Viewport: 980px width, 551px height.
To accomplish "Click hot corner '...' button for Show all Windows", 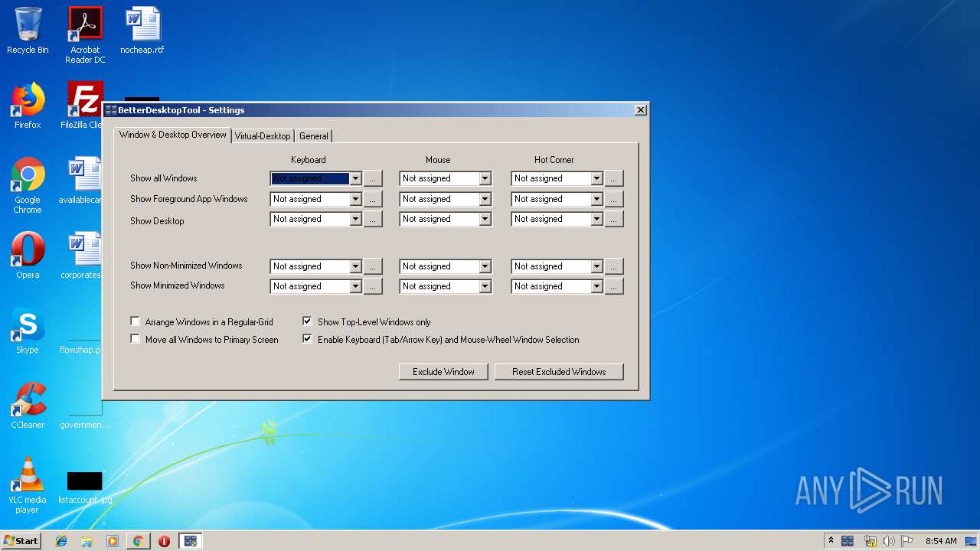I will coord(614,178).
